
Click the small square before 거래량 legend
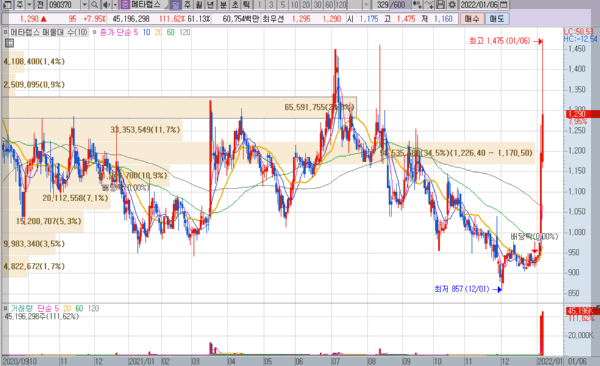click(5, 308)
